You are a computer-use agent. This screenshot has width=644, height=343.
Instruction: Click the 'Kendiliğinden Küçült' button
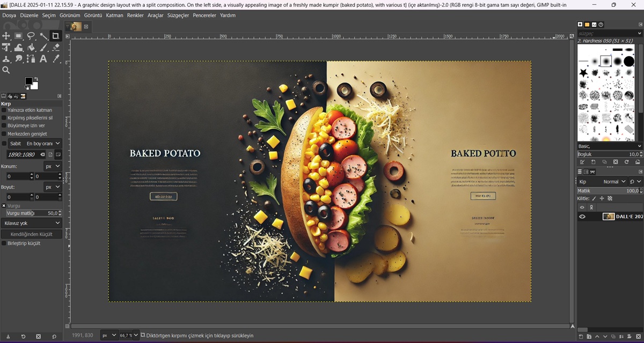tap(32, 234)
